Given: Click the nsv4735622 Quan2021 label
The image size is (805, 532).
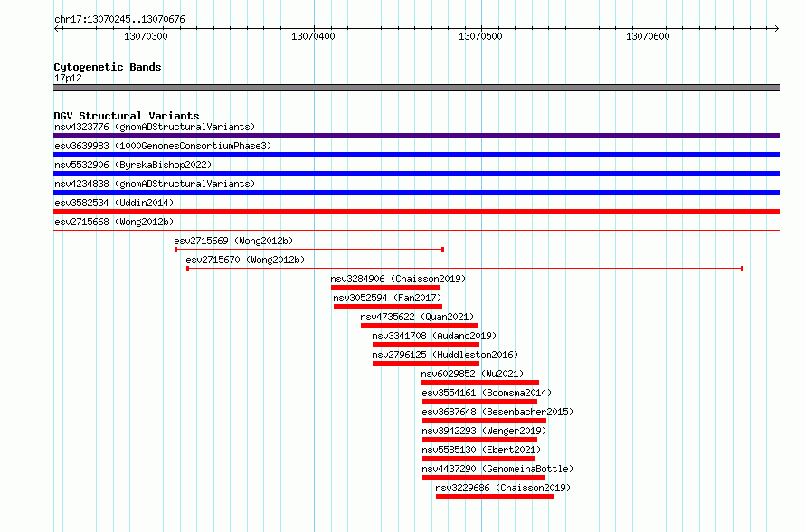Looking at the screenshot, I should tap(417, 317).
